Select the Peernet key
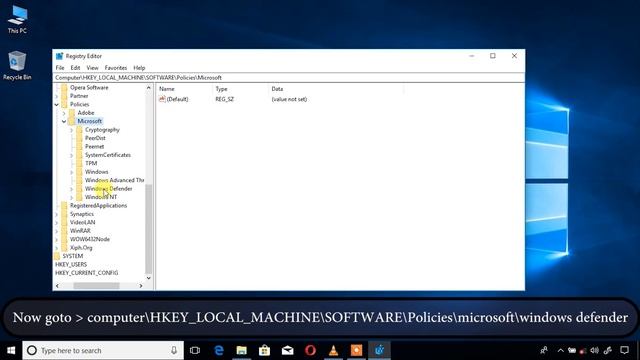The height and width of the screenshot is (360, 640). pyautogui.click(x=94, y=147)
